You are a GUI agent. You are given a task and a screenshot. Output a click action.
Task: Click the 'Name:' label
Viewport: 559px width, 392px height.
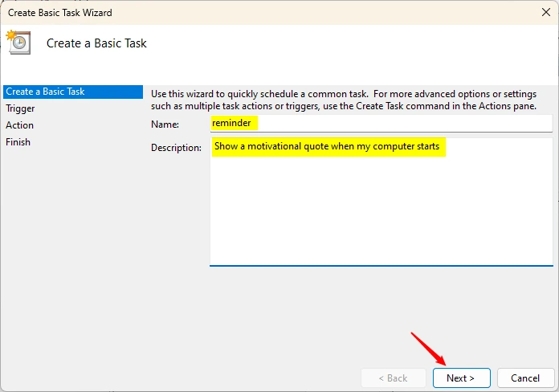pyautogui.click(x=165, y=125)
